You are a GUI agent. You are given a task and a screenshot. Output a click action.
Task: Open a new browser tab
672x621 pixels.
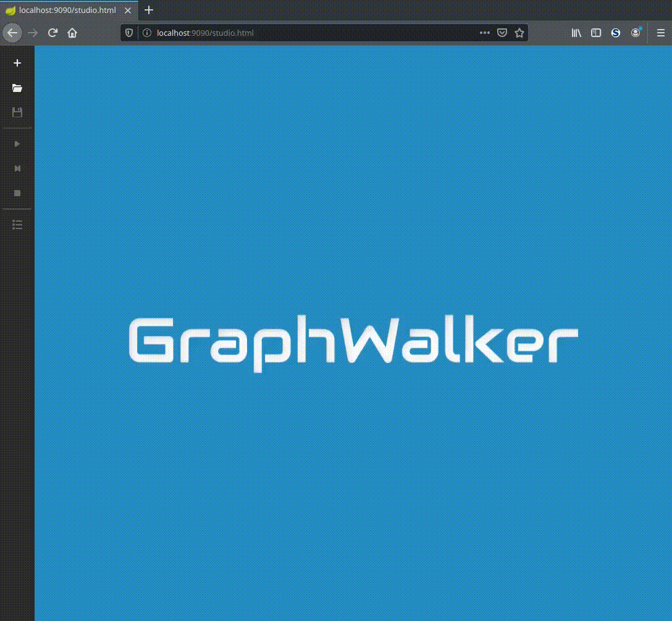pos(149,10)
